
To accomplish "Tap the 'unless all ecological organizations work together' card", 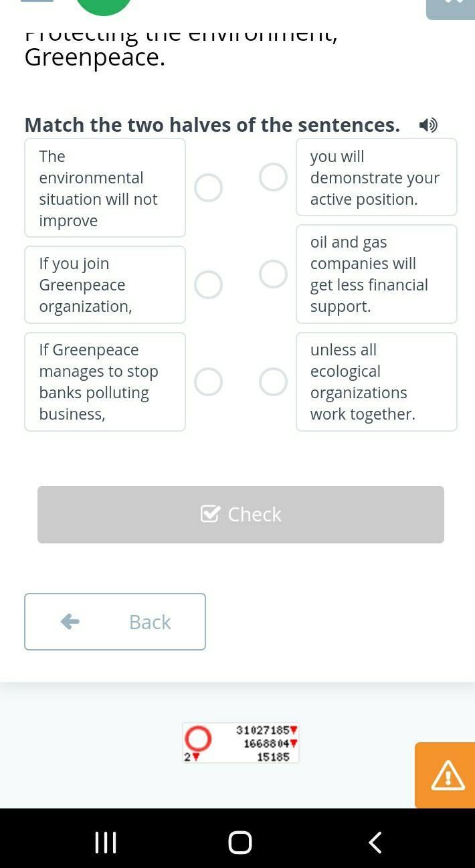I will coord(377,382).
